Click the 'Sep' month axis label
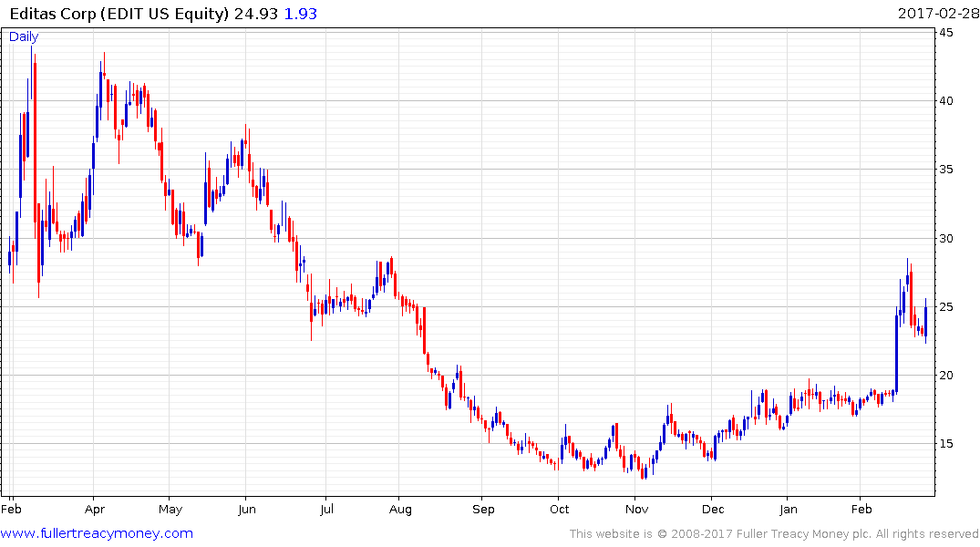980x547 pixels. [483, 510]
